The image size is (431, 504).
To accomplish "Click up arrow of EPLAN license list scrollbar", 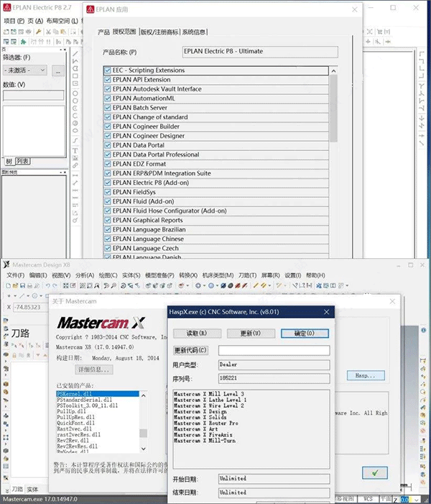I will click(x=333, y=70).
